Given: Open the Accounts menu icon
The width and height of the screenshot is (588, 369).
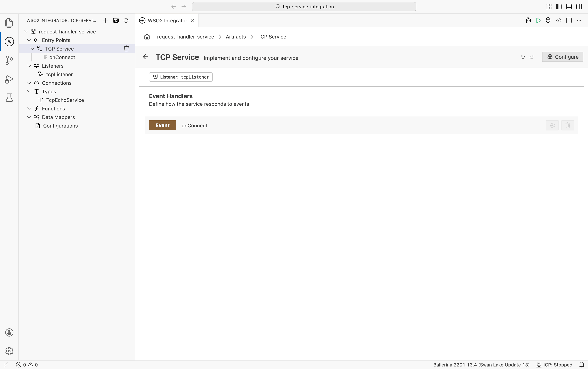Looking at the screenshot, I should 9,332.
